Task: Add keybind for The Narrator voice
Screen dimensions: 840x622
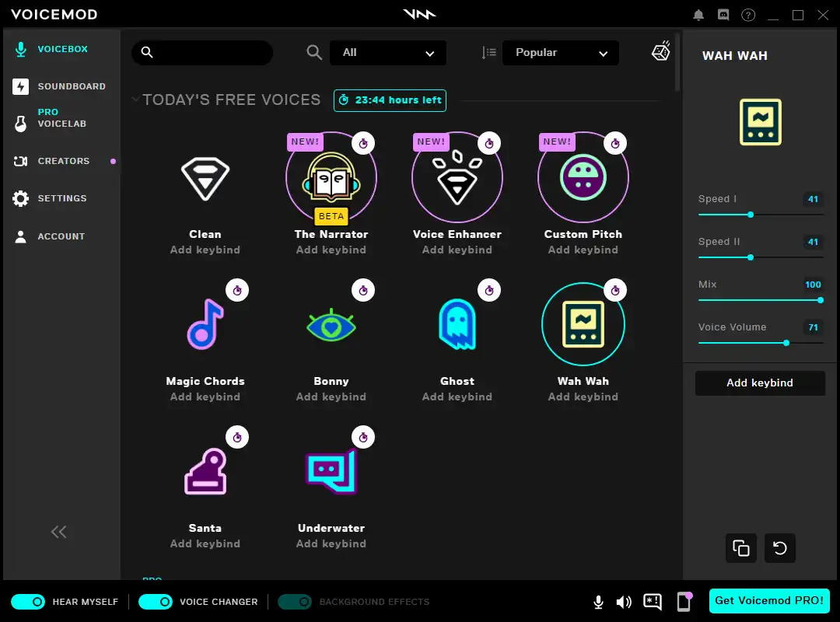Action: (x=331, y=250)
